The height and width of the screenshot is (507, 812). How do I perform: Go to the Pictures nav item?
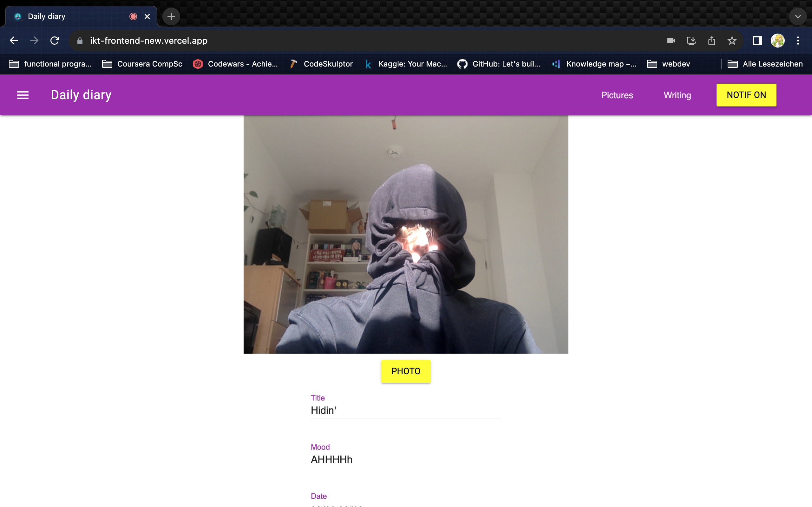[617, 95]
